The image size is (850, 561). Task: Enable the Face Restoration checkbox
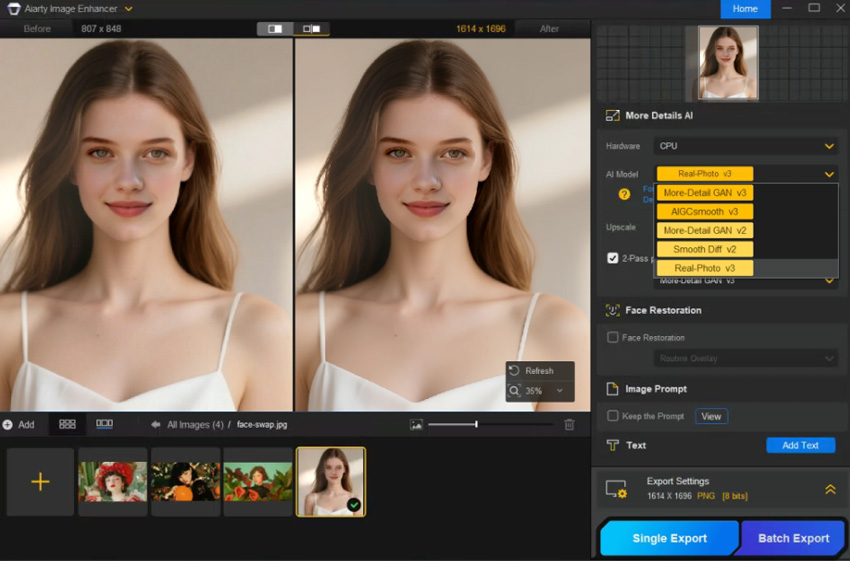pyautogui.click(x=613, y=337)
